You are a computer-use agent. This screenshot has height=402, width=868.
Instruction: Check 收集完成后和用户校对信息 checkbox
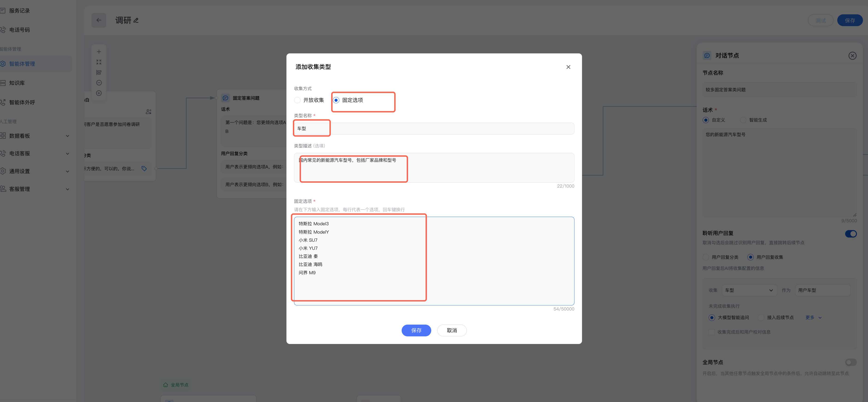[711, 332]
